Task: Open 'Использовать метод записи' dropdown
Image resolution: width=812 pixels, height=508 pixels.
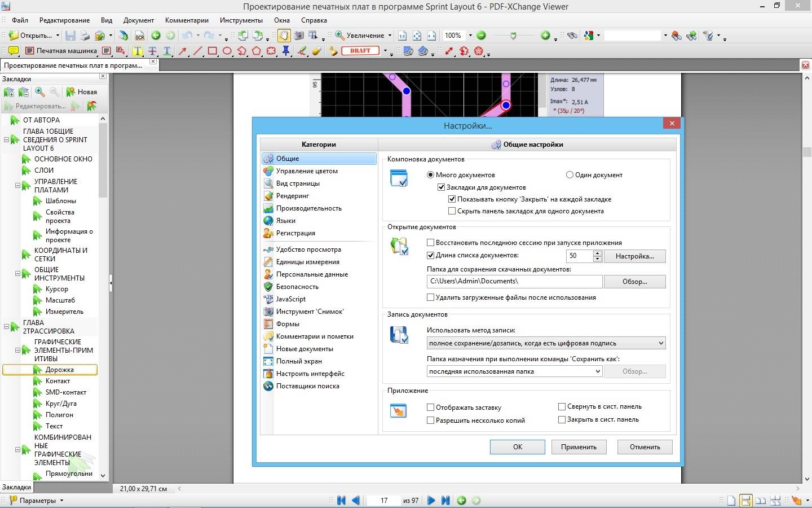Action: [x=546, y=343]
